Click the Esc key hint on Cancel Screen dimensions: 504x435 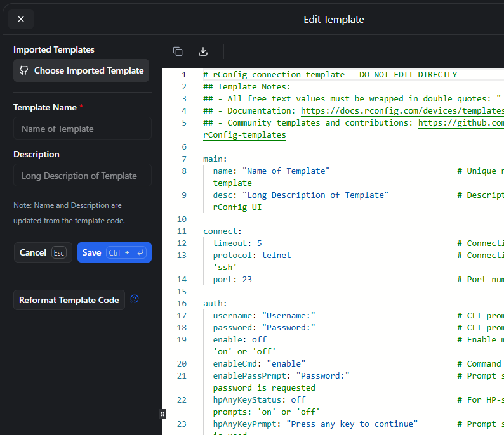59,252
